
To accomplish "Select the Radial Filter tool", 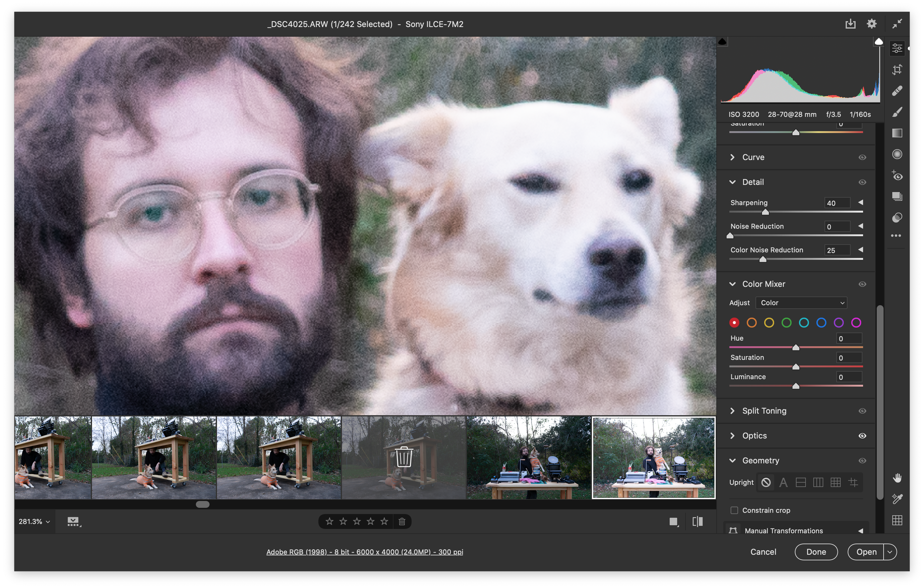I will [x=897, y=154].
